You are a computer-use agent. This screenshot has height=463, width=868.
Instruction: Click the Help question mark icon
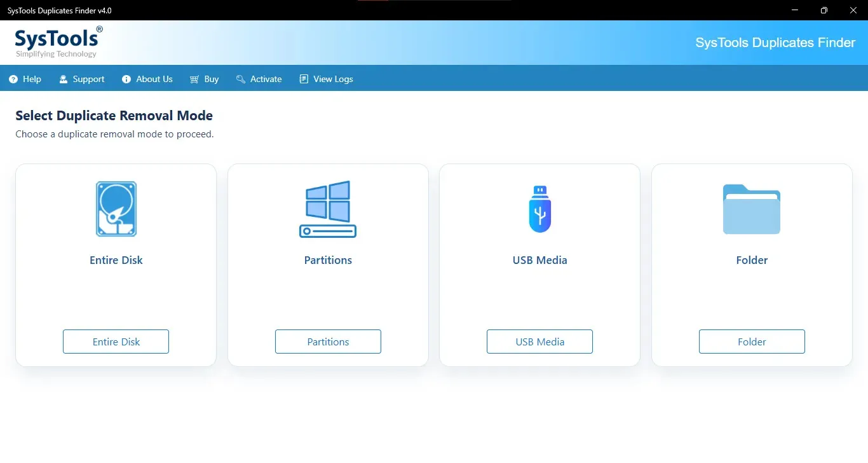tap(13, 79)
